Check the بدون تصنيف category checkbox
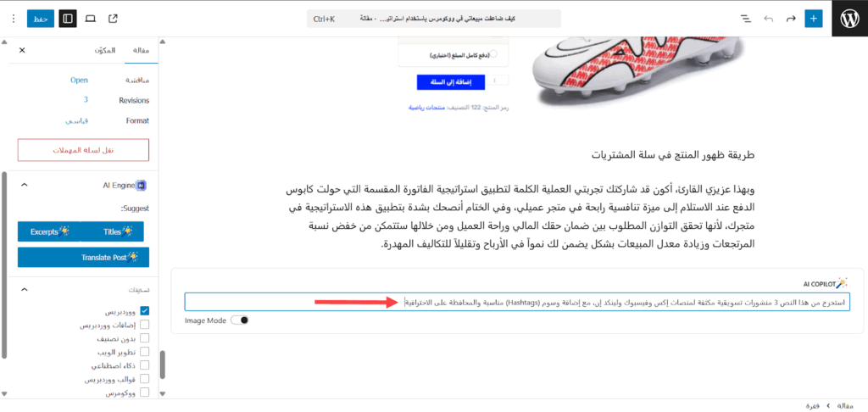 144,338
